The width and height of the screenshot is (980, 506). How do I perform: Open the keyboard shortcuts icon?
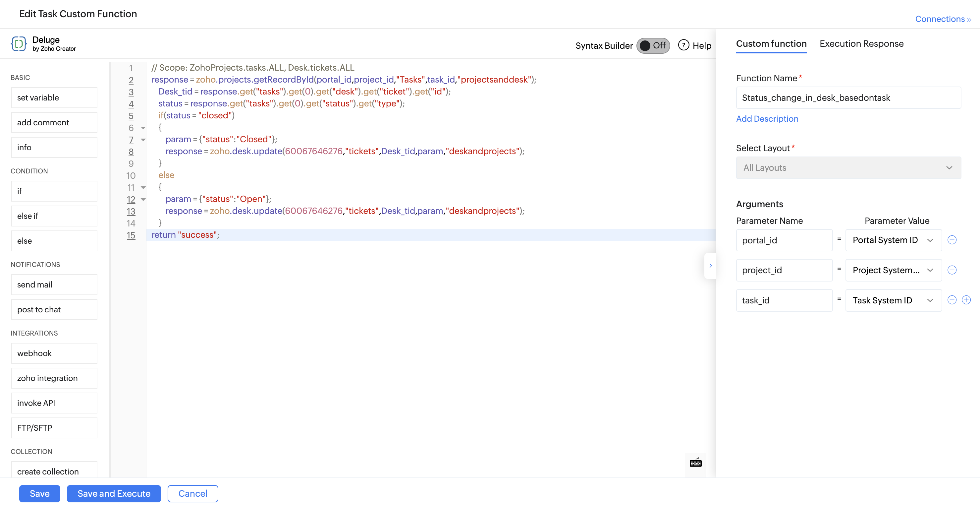(695, 463)
